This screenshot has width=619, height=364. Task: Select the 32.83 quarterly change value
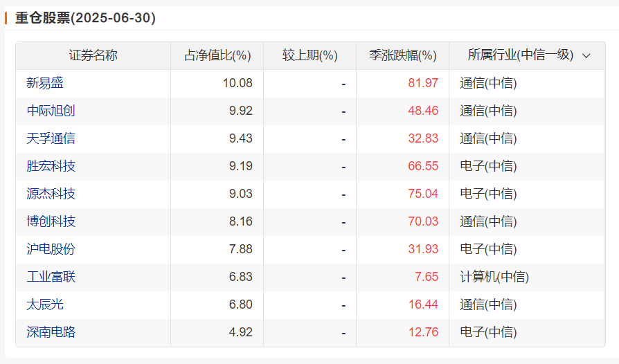pyautogui.click(x=423, y=138)
